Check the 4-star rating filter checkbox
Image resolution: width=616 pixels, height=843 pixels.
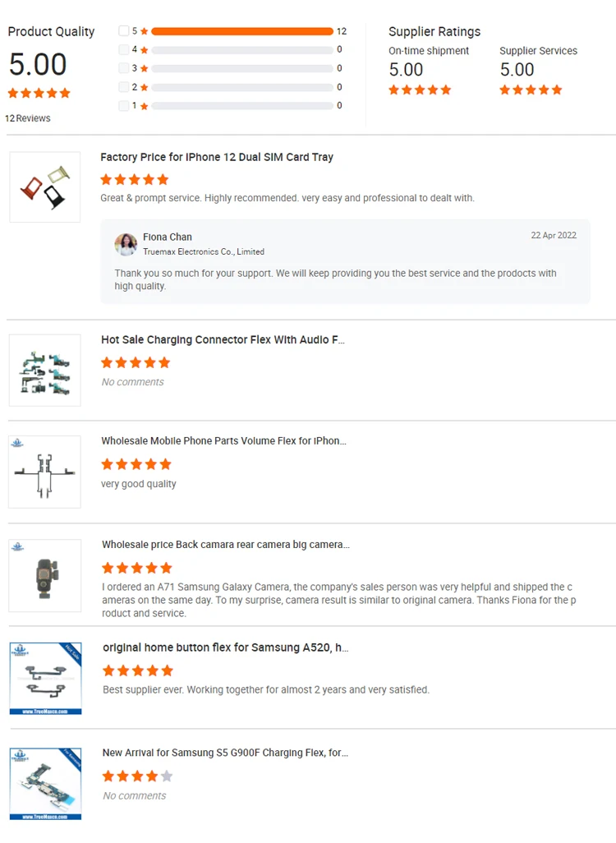point(124,49)
